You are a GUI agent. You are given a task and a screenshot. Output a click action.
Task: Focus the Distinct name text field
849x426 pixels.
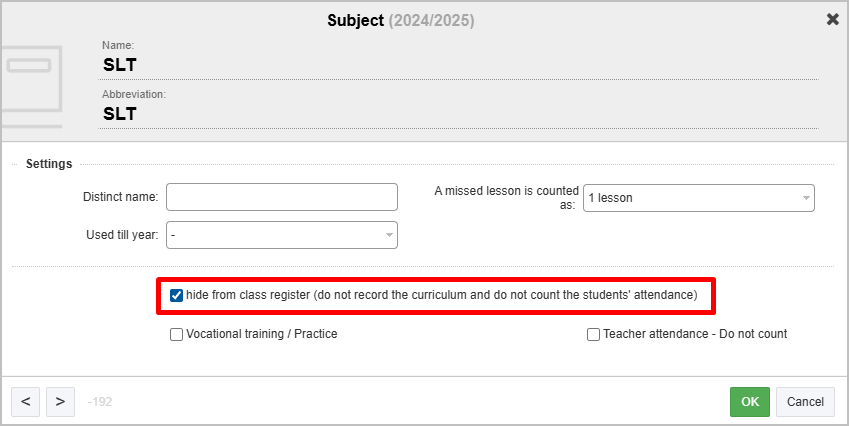282,198
